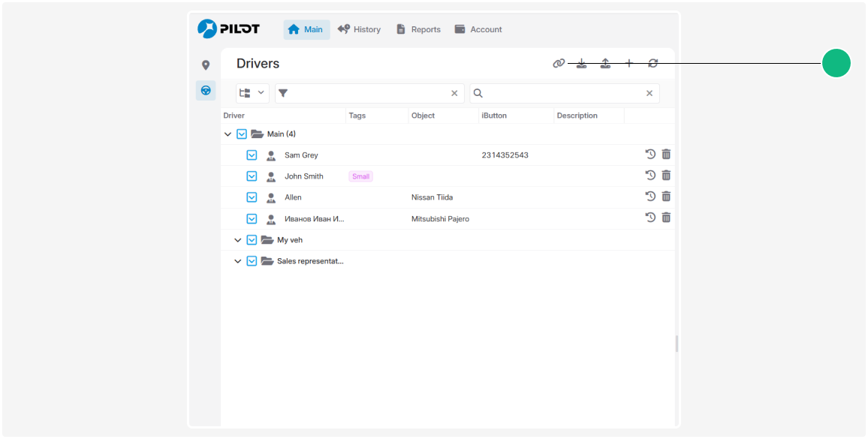Viewport: 868px width, 439px height.
Task: Toggle checkbox for My veh group
Action: 252,240
